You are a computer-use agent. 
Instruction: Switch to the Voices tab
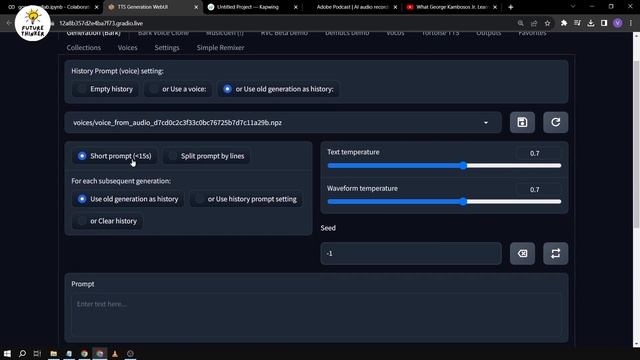127,48
